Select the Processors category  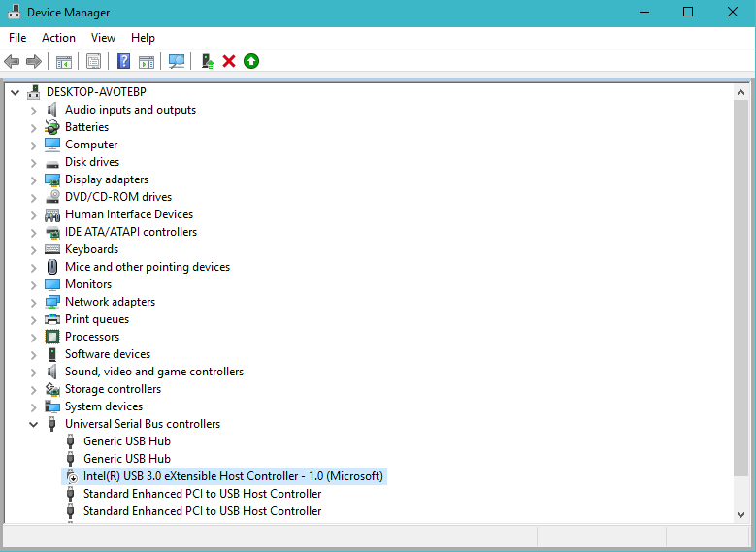tap(92, 337)
